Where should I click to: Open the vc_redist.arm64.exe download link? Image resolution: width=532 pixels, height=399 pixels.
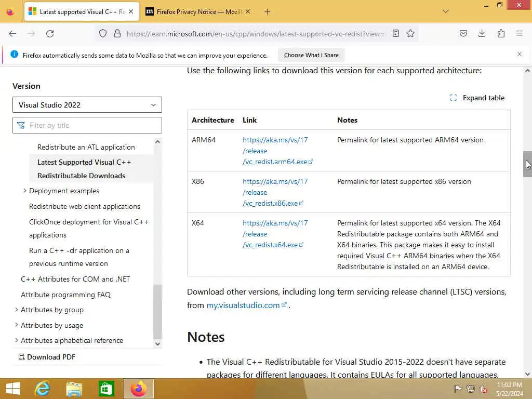point(277,151)
